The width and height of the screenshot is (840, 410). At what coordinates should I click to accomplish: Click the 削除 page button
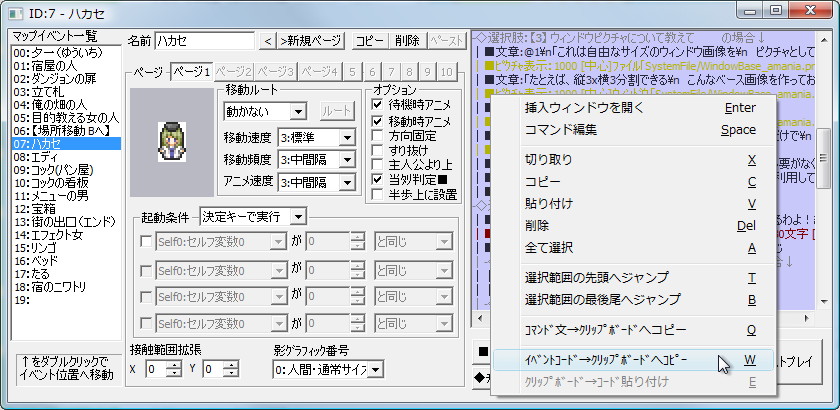click(407, 41)
